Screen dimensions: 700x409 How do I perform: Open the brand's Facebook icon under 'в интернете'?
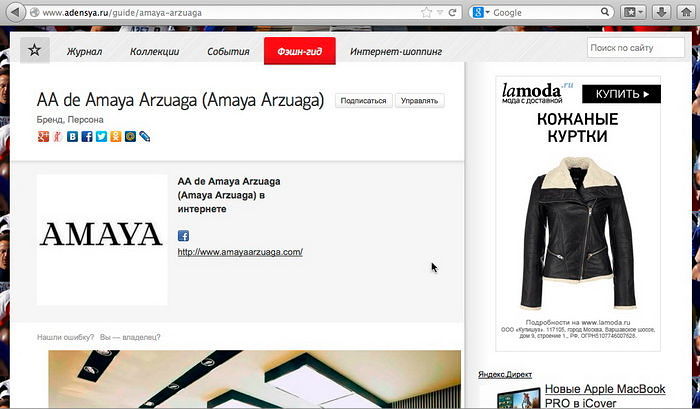click(x=183, y=235)
